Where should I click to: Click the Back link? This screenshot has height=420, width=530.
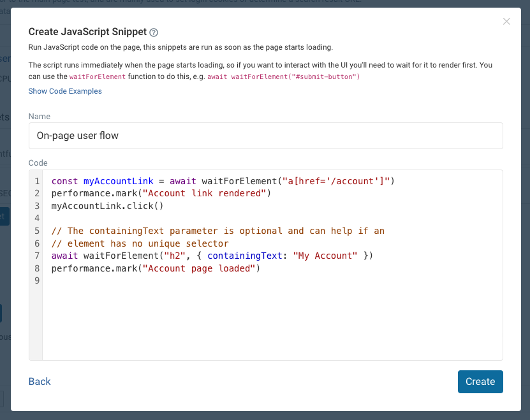39,381
